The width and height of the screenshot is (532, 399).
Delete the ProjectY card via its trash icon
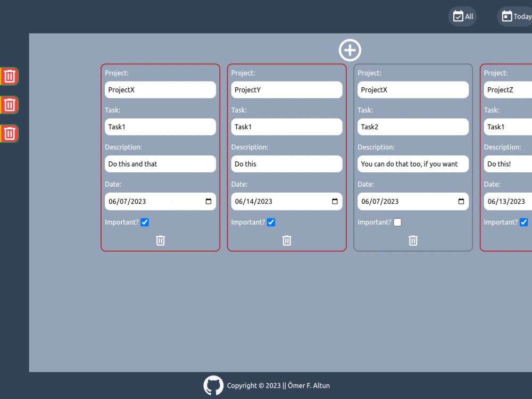(x=287, y=240)
